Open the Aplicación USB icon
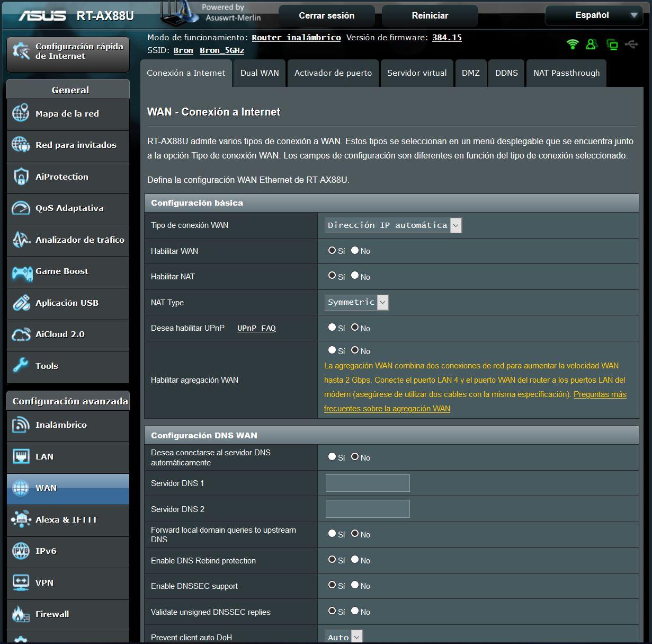 [21, 303]
